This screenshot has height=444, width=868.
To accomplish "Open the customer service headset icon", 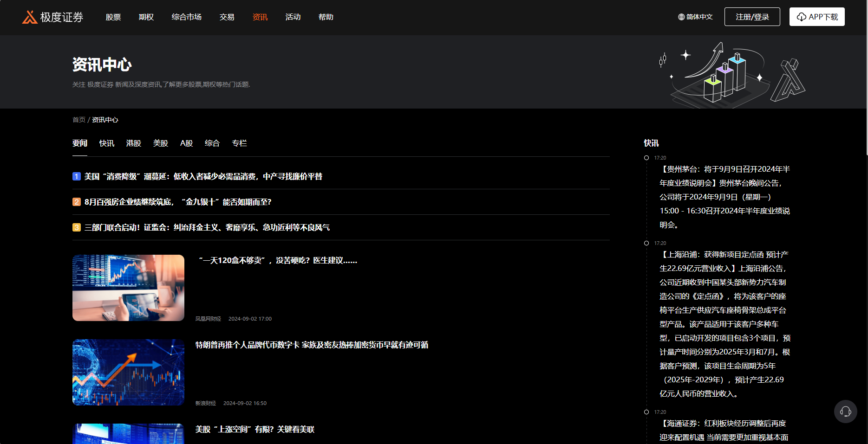I will point(845,412).
